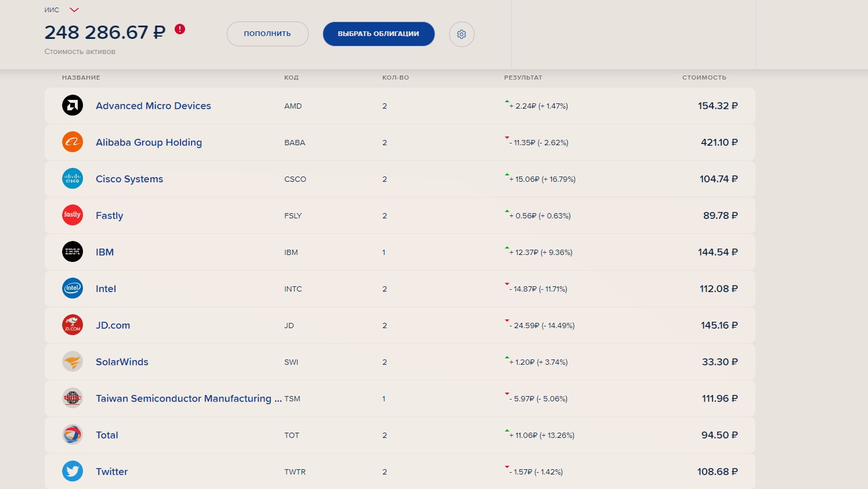Open the Total stock link

pos(107,435)
